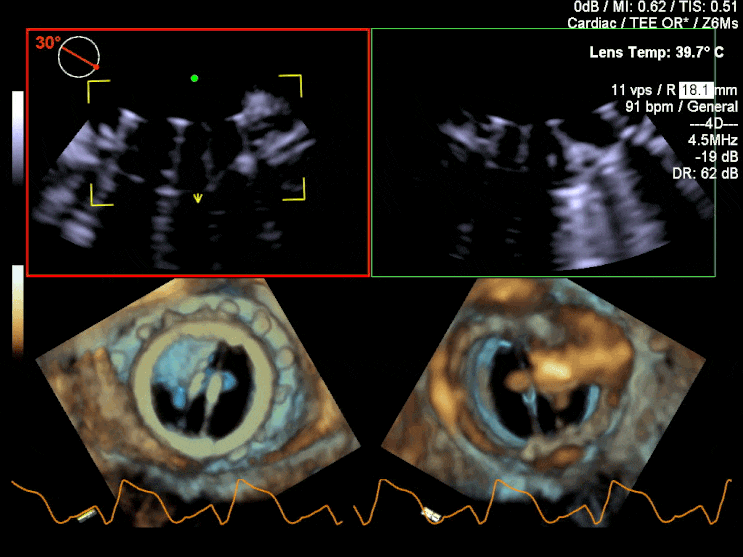The image size is (743, 557).
Task: Click the "Lens Temp: 39.7° C" text
Action: pos(656,52)
